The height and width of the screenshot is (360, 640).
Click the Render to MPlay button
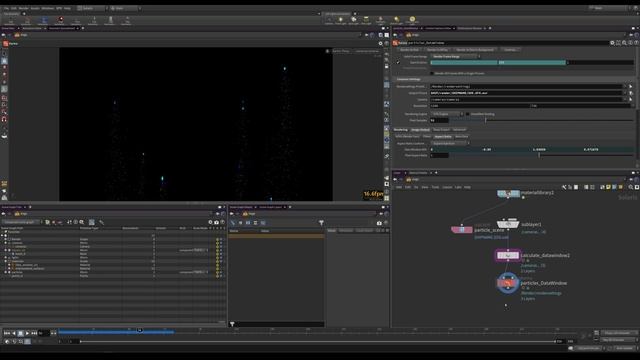click(437, 50)
